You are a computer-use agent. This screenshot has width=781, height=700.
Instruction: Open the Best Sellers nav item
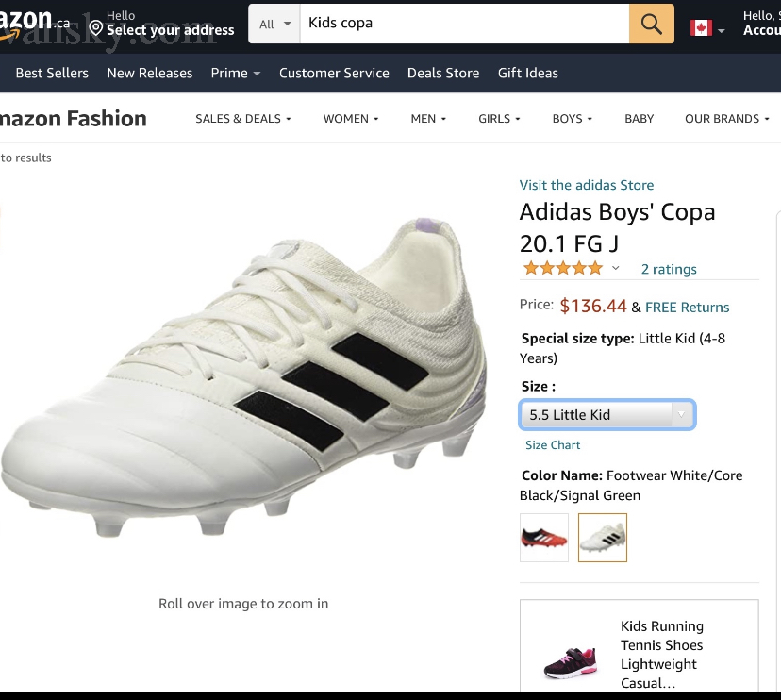pyautogui.click(x=52, y=73)
